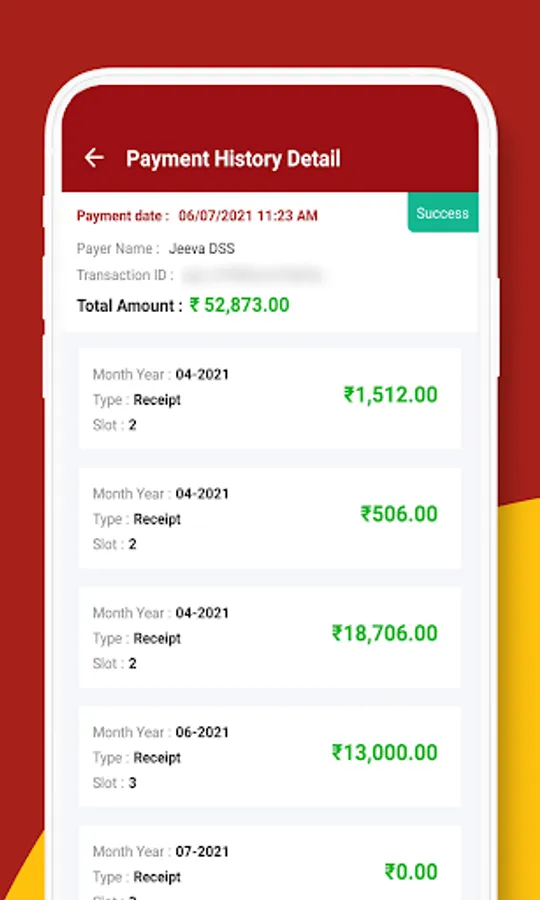The height and width of the screenshot is (900, 540).
Task: Tap Month Year 06-2021 label
Action: [x=161, y=732]
